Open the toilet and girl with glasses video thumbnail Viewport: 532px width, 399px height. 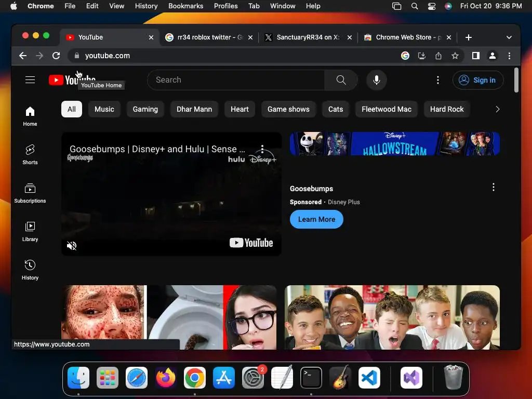click(169, 317)
